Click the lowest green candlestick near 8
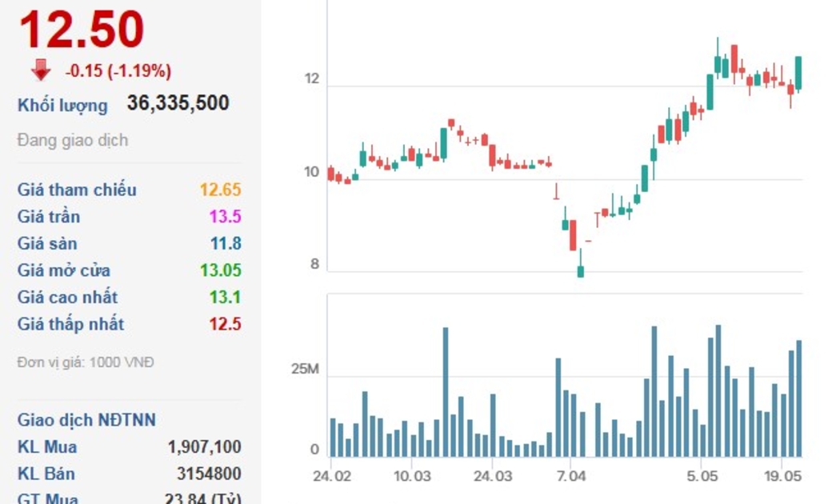 580,270
